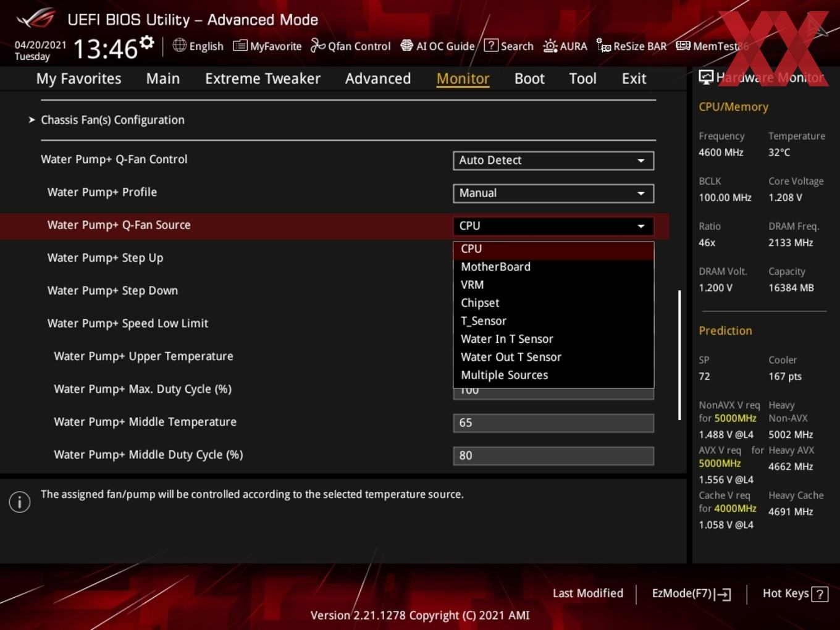Click Middle Duty Cycle field showing 80
840x630 pixels.
tap(553, 456)
